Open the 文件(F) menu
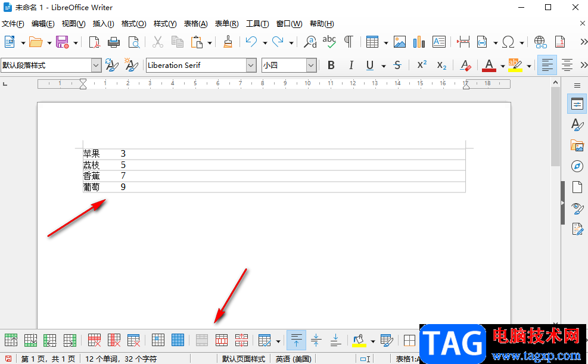Viewport: 588px width, 364px height. pos(13,24)
